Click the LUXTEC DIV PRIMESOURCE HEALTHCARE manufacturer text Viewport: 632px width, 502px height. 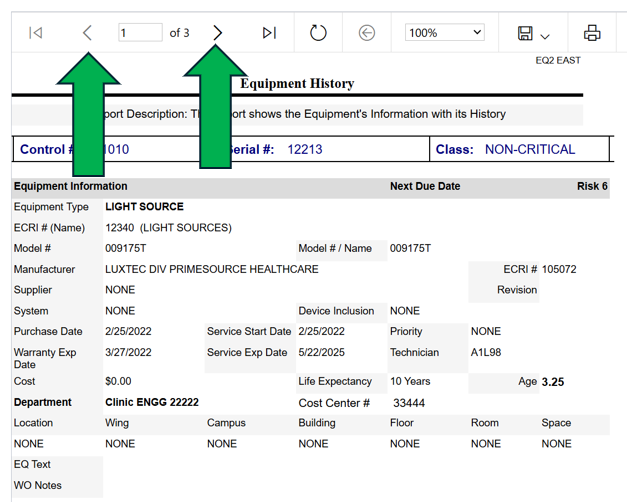212,269
